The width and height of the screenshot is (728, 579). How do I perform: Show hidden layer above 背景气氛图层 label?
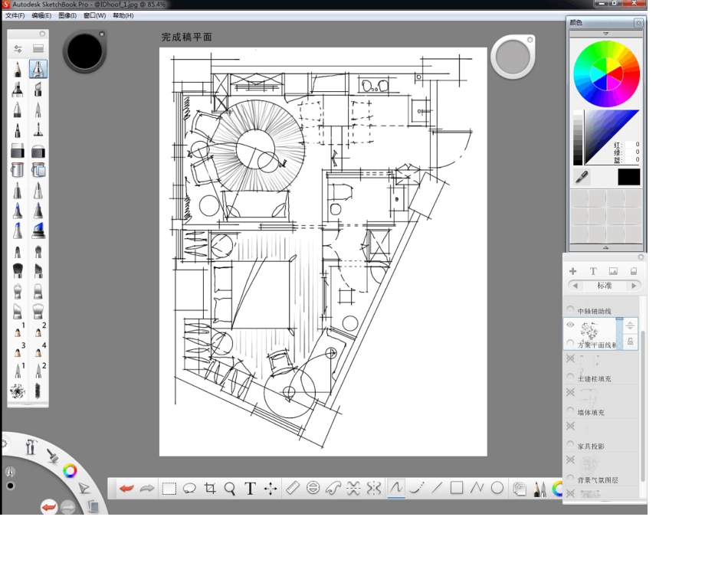(x=571, y=460)
